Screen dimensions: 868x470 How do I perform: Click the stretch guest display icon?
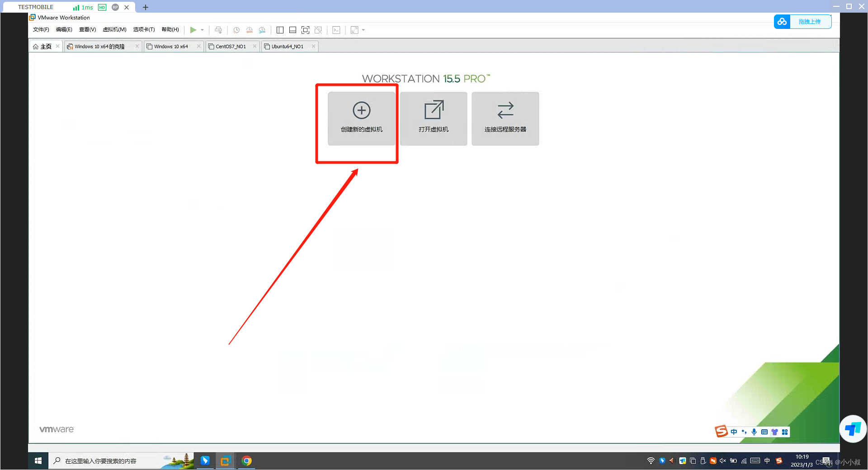point(354,30)
